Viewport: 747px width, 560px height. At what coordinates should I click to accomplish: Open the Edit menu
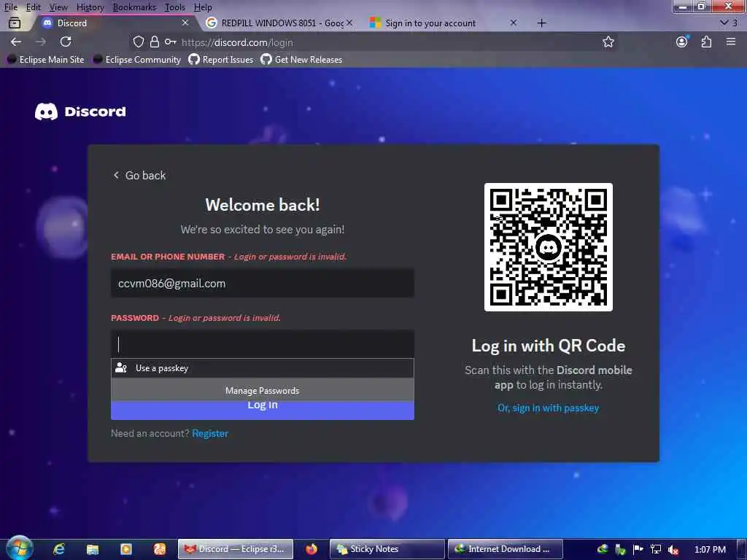pos(34,7)
